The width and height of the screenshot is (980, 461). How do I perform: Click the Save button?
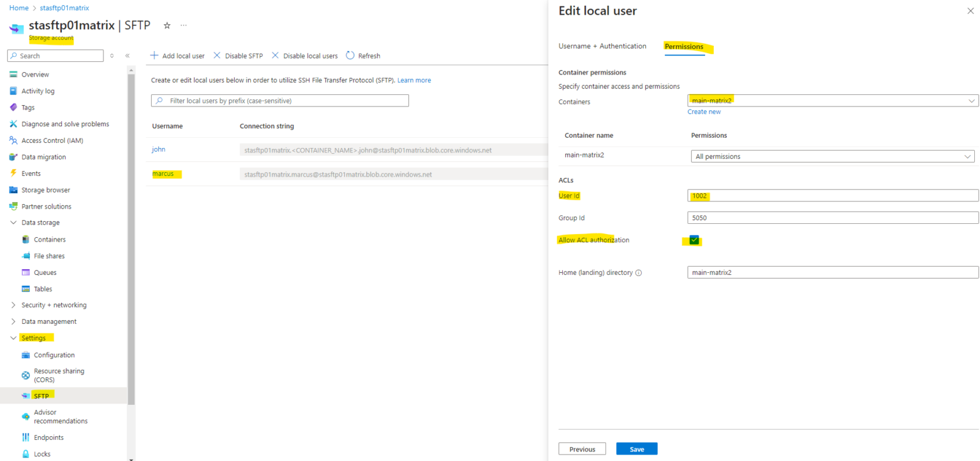(636, 448)
